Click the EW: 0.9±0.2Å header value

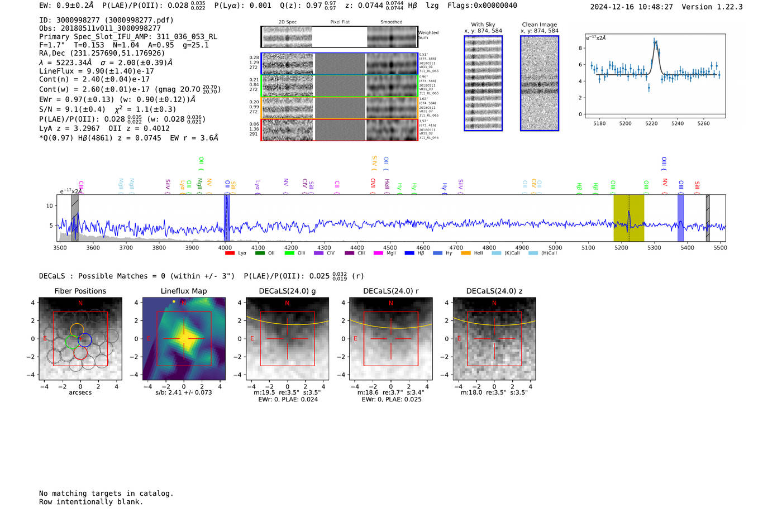[x=66, y=6]
